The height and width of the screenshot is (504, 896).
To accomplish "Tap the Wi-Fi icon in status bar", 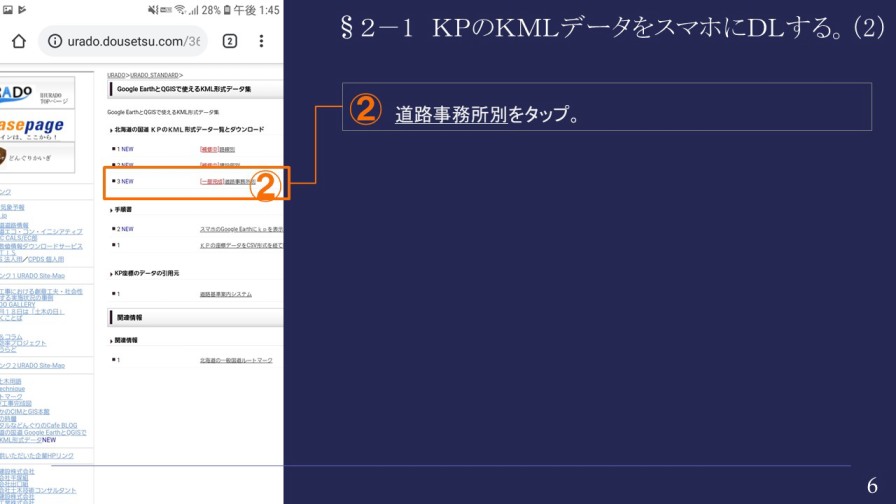I will pos(180,10).
